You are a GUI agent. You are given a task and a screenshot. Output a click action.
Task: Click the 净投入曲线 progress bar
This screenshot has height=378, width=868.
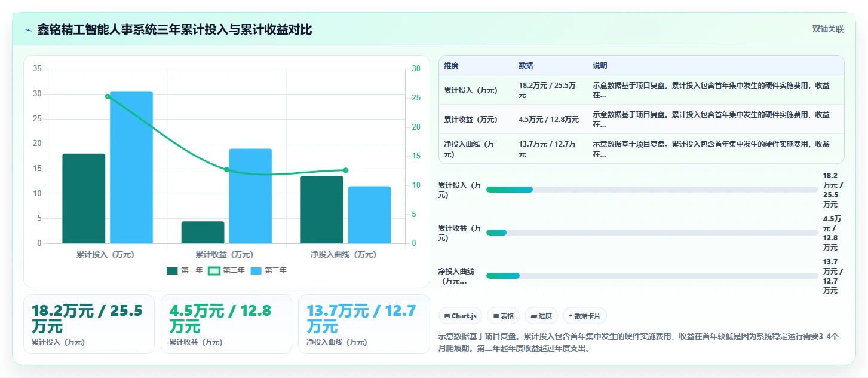(652, 276)
